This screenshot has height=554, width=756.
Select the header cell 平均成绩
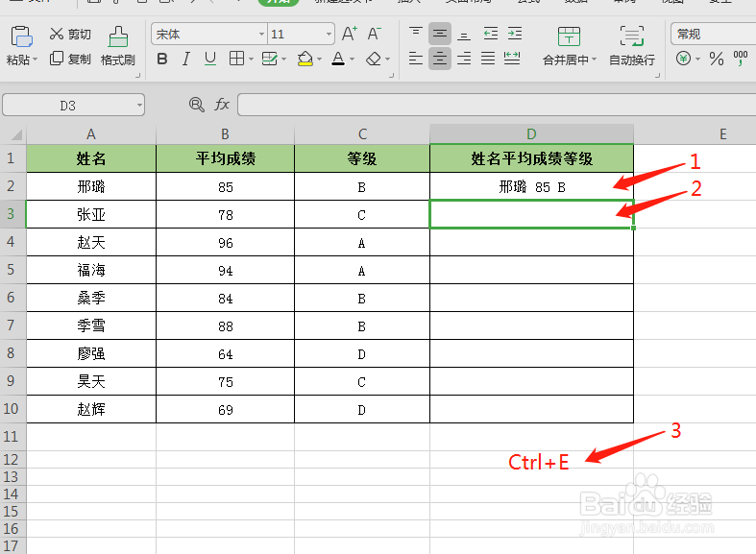point(225,158)
